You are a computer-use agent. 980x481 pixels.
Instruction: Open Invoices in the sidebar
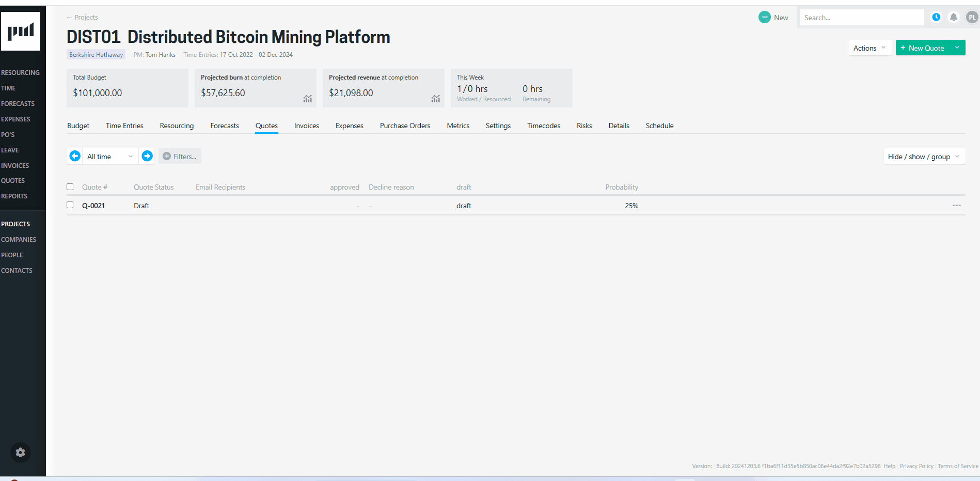15,166
